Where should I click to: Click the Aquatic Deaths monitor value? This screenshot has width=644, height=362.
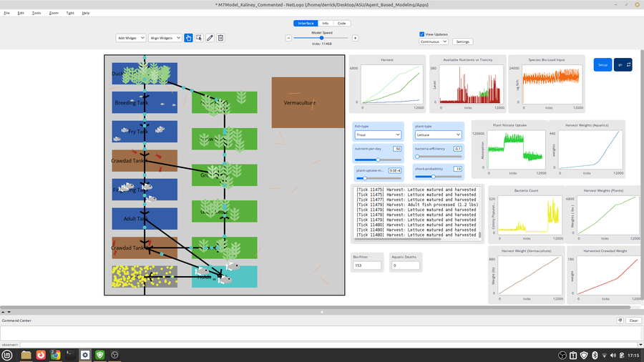[x=406, y=265]
